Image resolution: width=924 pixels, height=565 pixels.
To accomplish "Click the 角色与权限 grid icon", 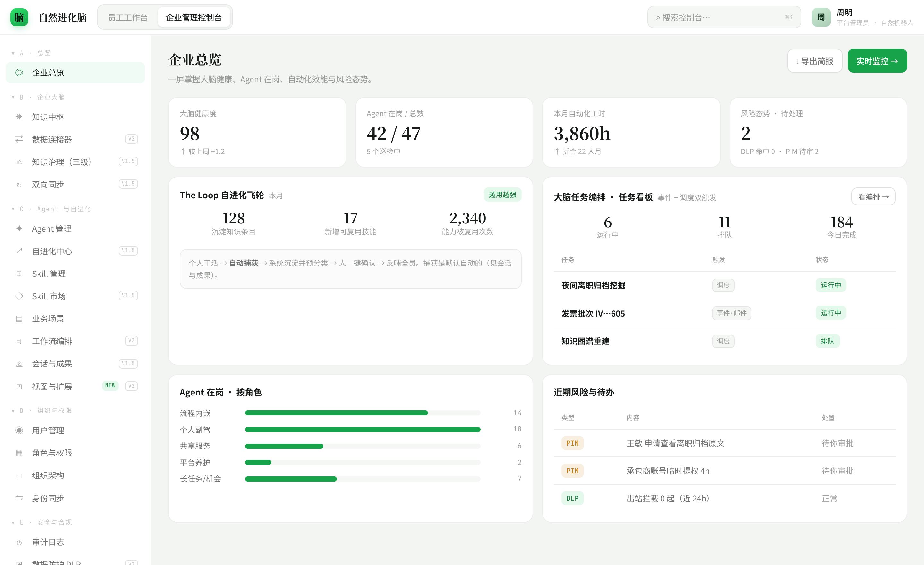I will 19,452.
